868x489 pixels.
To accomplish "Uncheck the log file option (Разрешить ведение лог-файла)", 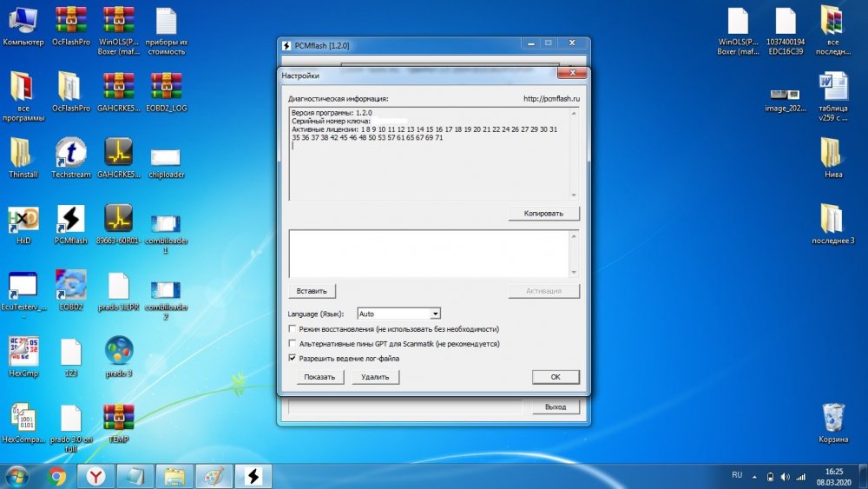I will pyautogui.click(x=293, y=358).
